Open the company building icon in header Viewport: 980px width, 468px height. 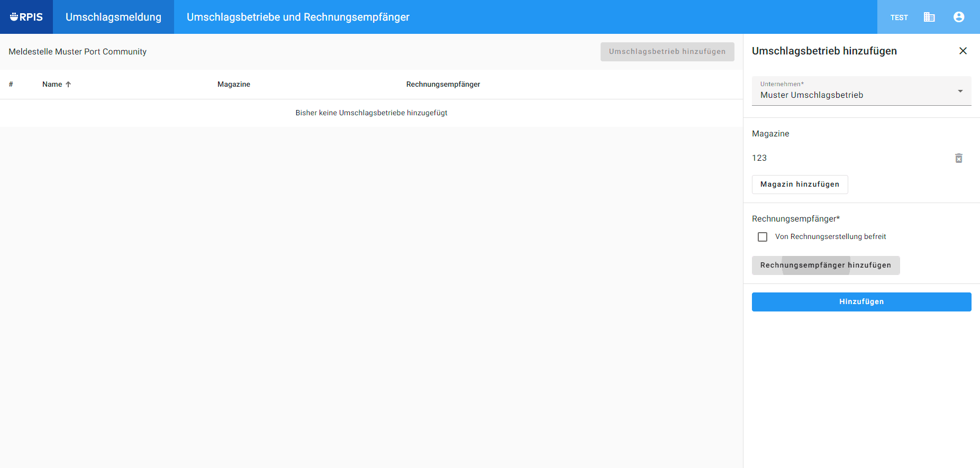(929, 17)
